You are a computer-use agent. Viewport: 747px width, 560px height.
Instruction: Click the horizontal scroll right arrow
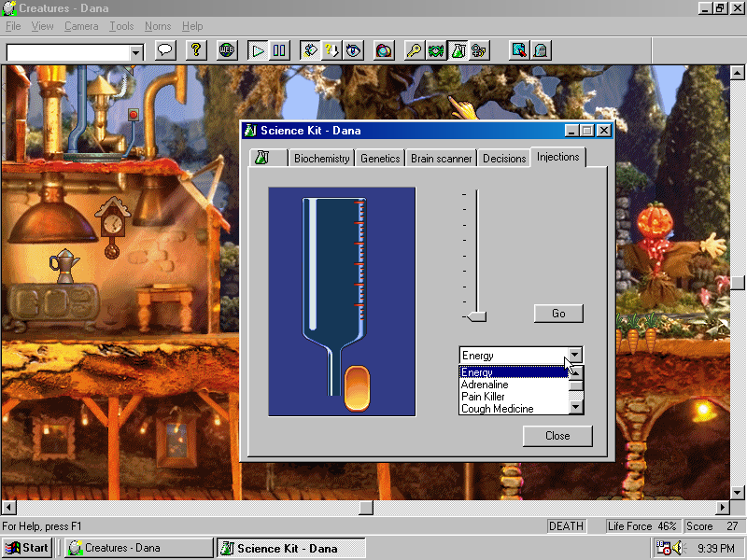pyautogui.click(x=723, y=508)
